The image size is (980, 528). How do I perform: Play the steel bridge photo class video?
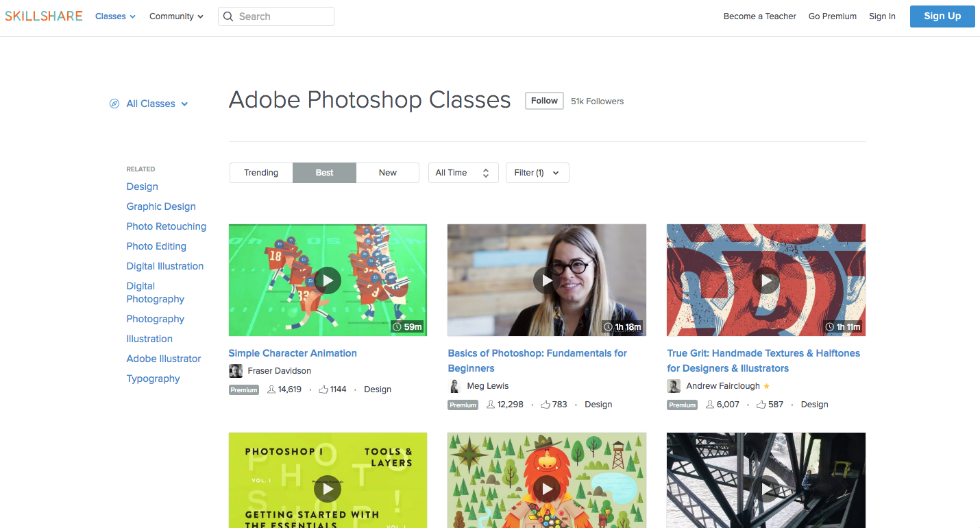[766, 488]
